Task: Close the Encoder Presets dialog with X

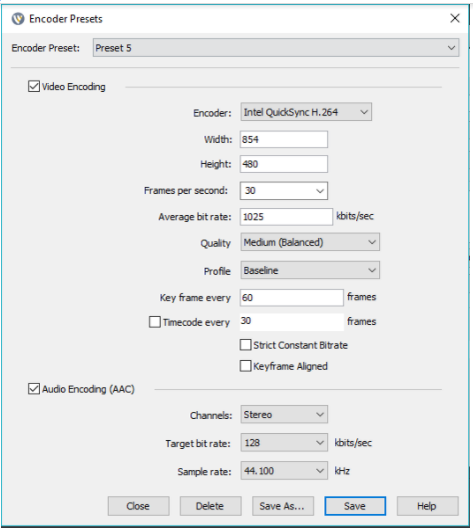Action: 455,18
